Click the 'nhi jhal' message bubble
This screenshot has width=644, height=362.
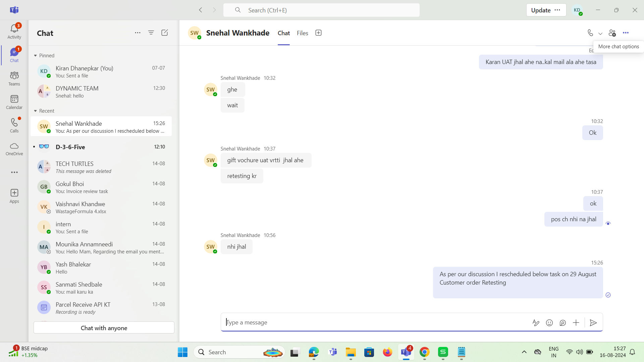(x=236, y=247)
